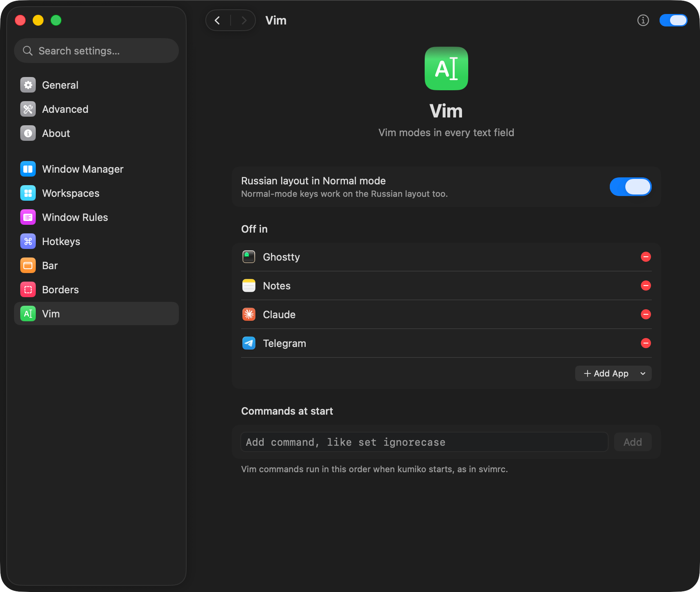Switch to the Hotkeys section
Image resolution: width=700 pixels, height=592 pixels.
coord(96,242)
